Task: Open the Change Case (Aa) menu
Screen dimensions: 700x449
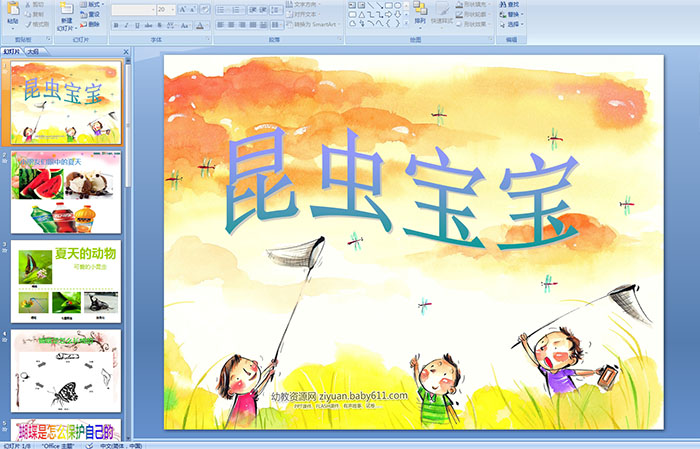Action: (185, 25)
